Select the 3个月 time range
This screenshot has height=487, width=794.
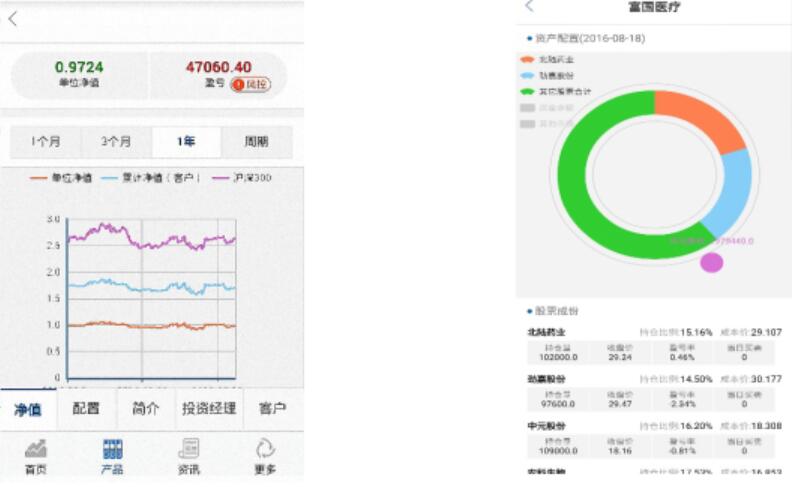click(115, 142)
